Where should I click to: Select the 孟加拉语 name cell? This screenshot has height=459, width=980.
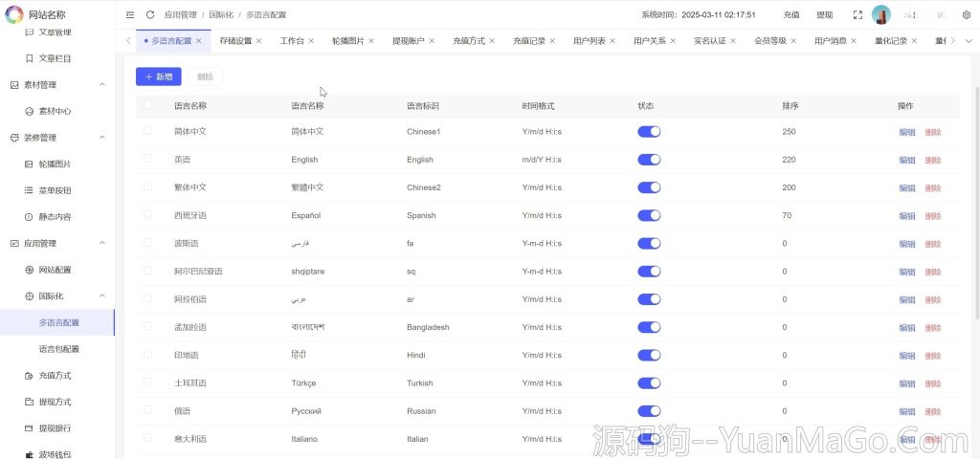coord(190,327)
